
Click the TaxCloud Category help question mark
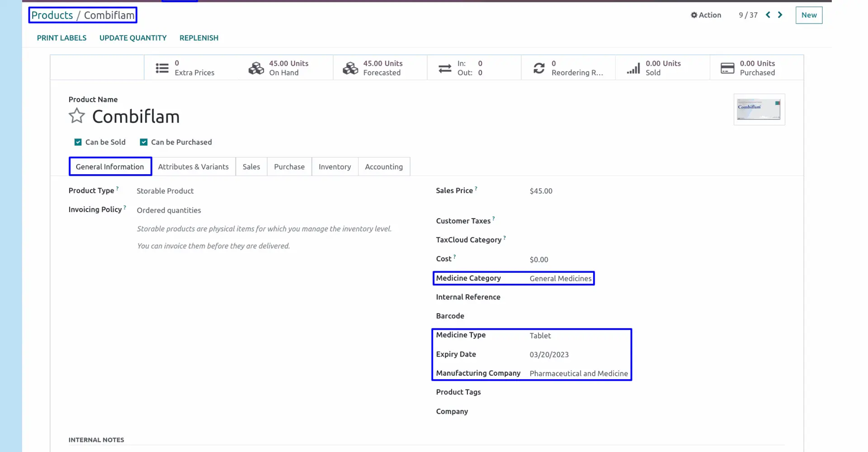point(505,238)
